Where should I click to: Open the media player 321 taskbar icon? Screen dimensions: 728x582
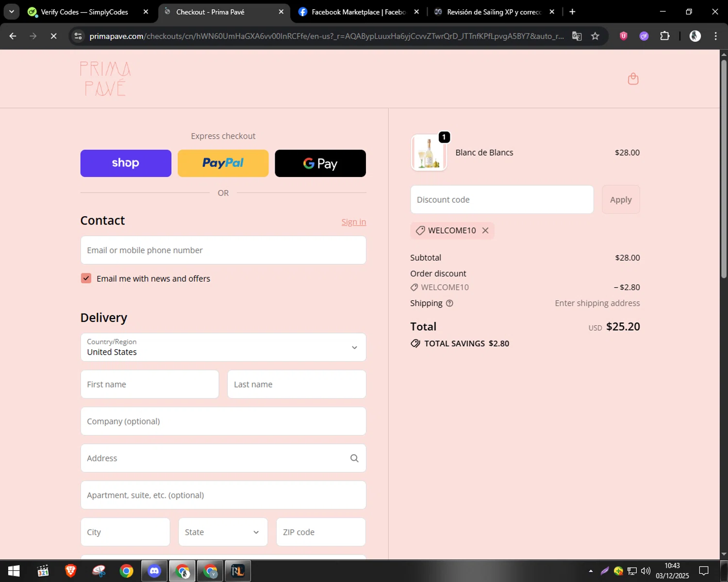pyautogui.click(x=43, y=571)
